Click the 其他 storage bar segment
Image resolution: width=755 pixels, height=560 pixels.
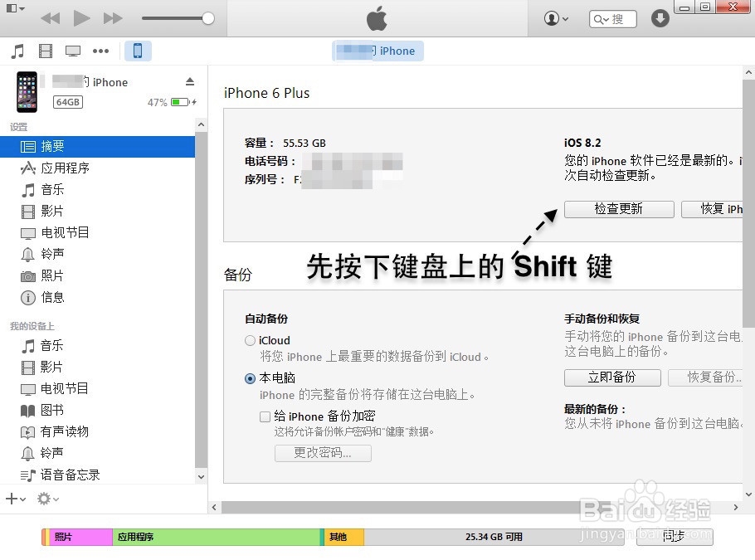click(344, 537)
